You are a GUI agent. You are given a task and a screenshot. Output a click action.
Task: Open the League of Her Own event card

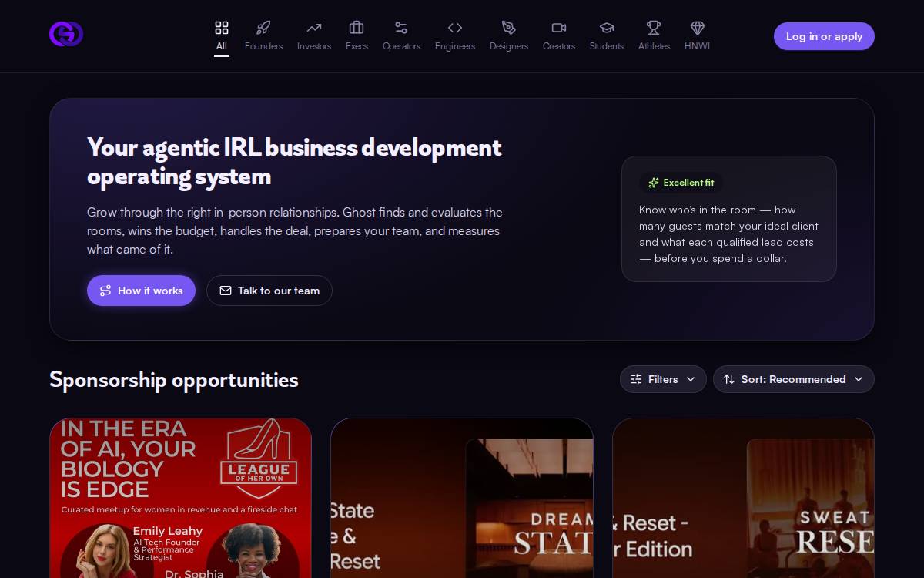click(181, 498)
